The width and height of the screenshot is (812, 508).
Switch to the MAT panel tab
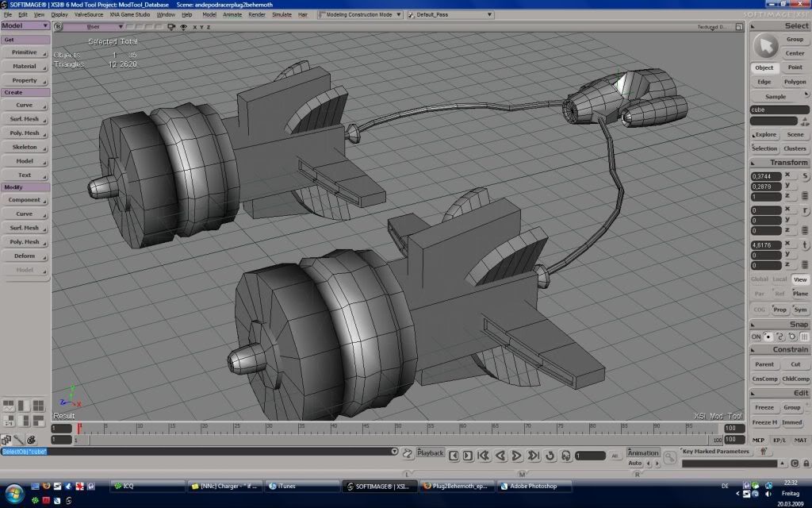pos(800,440)
